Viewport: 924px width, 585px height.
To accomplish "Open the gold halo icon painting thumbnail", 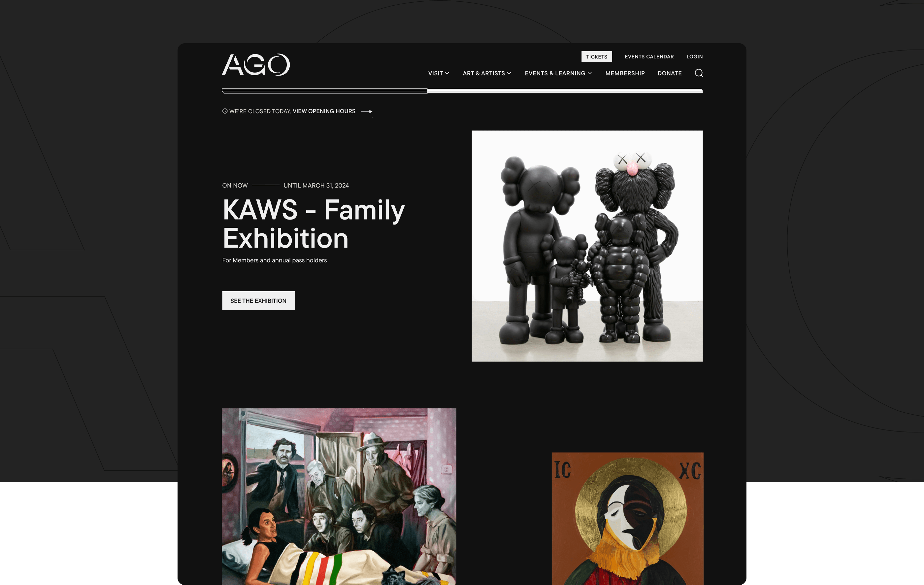I will point(627,519).
